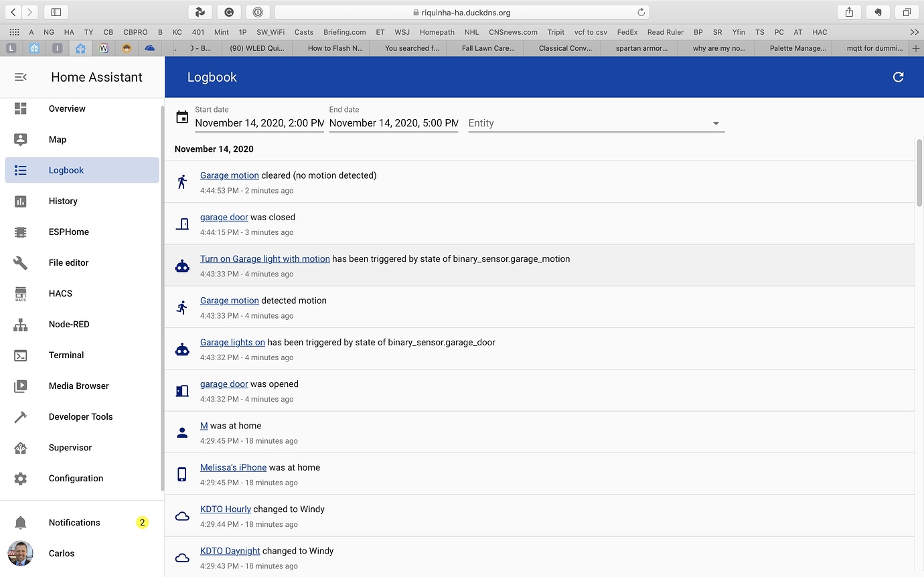Open the HACS section
Screen dimensions: 924x577
[60, 293]
